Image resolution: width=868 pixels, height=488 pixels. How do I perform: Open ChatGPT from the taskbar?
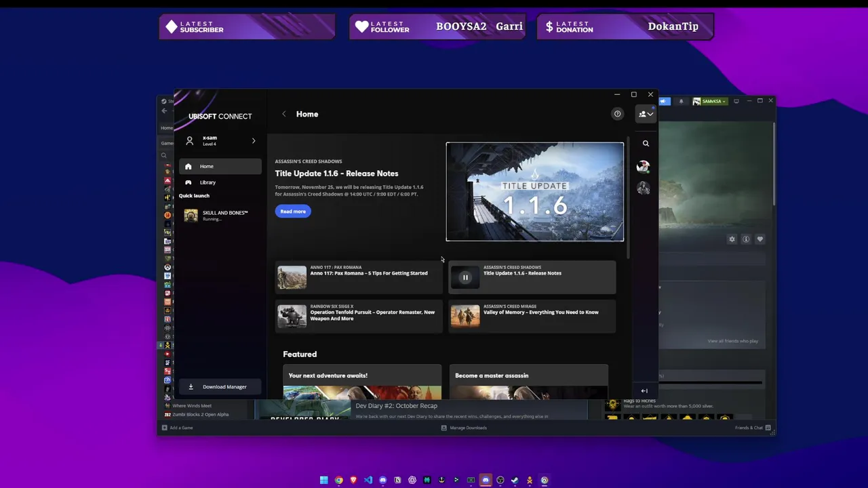[x=412, y=480]
